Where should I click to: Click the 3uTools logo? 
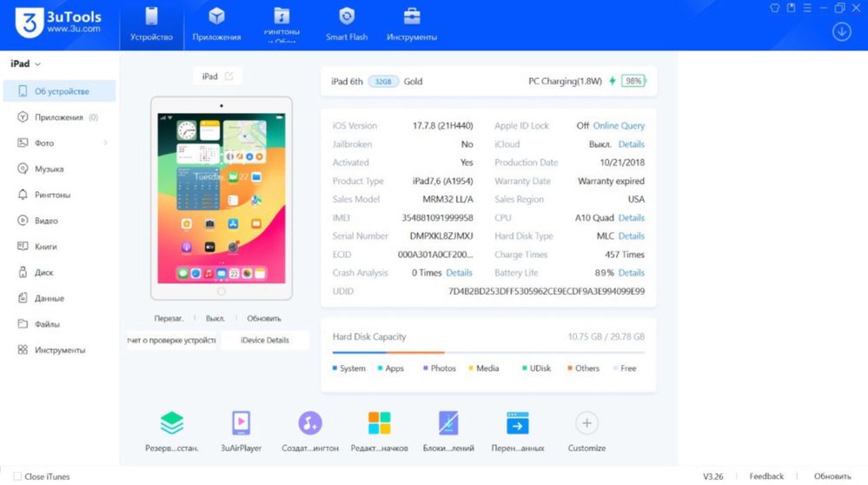[58, 22]
